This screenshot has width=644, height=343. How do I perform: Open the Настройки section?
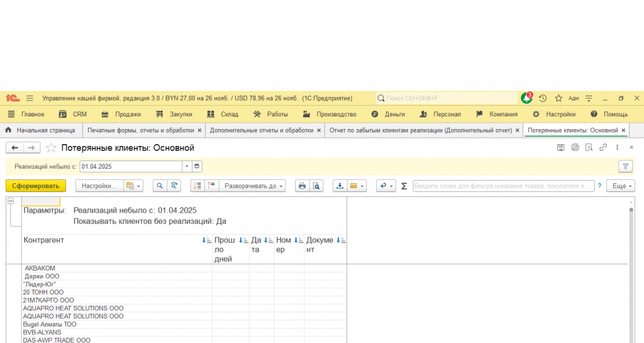click(x=554, y=114)
